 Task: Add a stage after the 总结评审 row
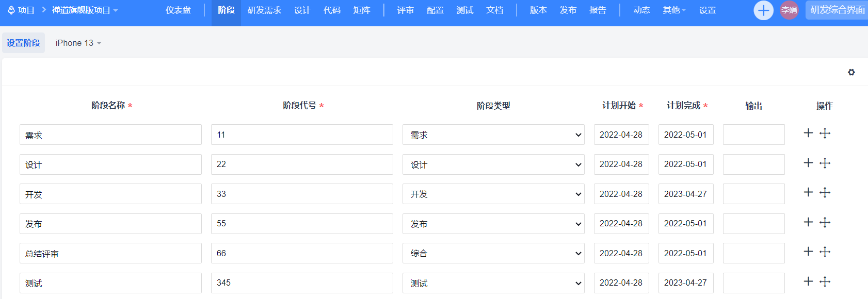808,252
